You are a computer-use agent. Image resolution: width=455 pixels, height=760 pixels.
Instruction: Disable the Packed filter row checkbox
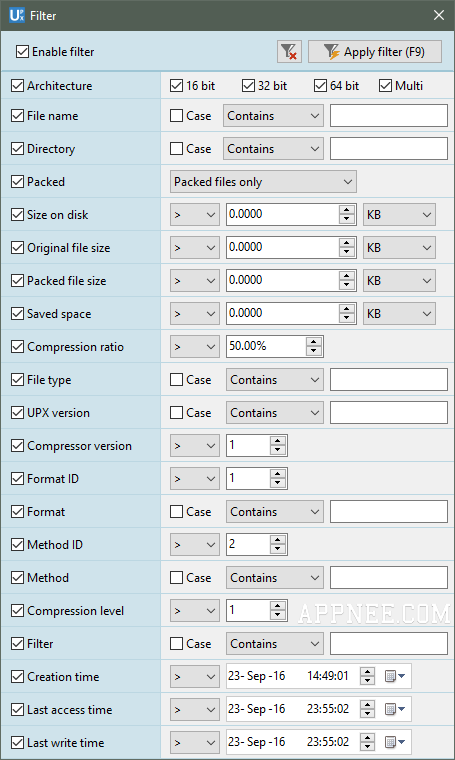pyautogui.click(x=17, y=182)
